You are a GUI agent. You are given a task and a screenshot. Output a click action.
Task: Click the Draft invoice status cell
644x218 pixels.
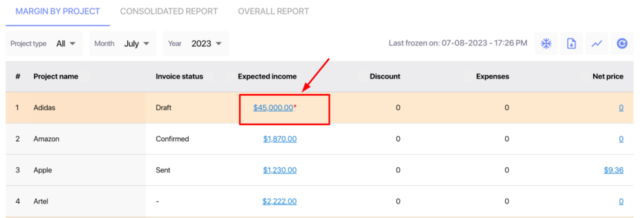[x=164, y=108]
